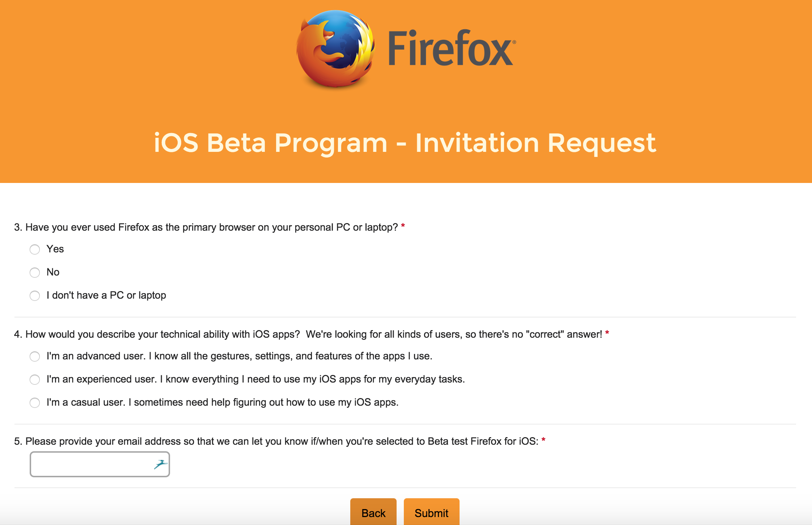Image resolution: width=812 pixels, height=525 pixels.
Task: Click question 4 text about technical ability
Action: (x=308, y=334)
